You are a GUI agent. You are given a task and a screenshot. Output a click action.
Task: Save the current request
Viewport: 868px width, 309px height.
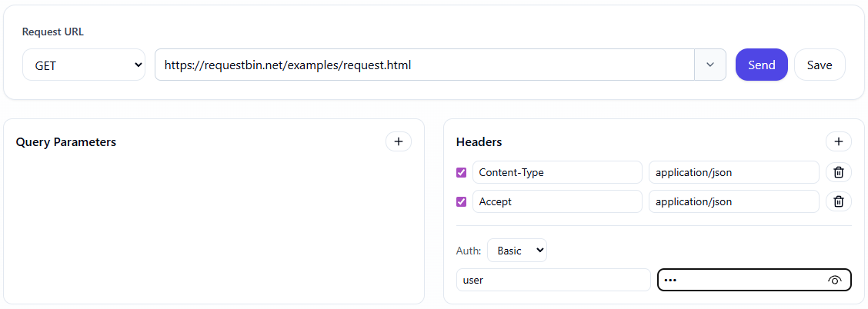point(819,65)
